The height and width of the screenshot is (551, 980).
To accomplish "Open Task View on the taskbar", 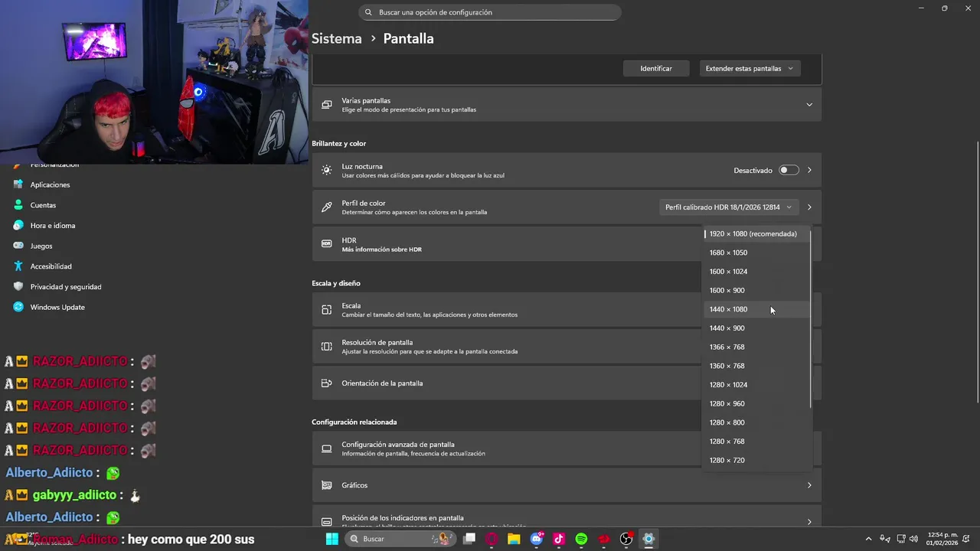I will pyautogui.click(x=469, y=539).
